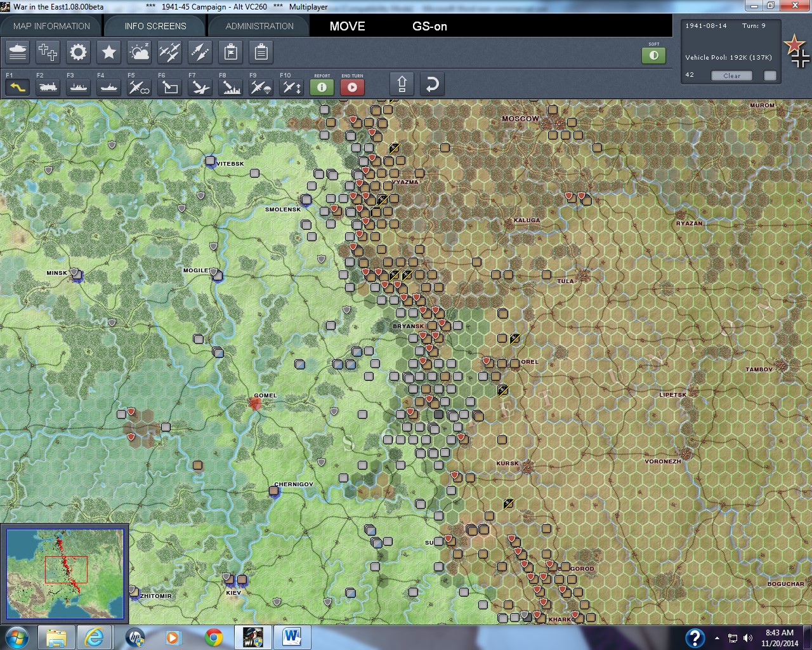Click the Bryansk city label
The image size is (812, 650).
point(408,326)
